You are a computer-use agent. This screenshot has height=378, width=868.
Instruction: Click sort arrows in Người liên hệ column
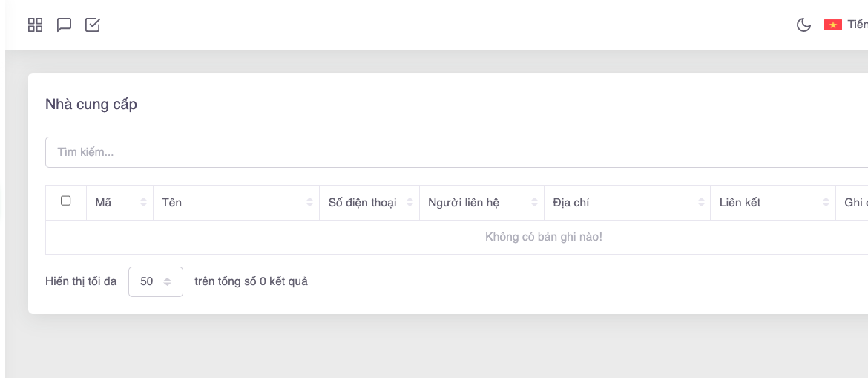pos(534,203)
